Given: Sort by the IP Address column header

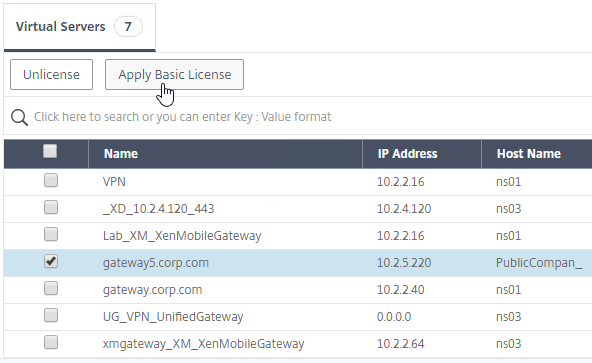Looking at the screenshot, I should tap(407, 154).
